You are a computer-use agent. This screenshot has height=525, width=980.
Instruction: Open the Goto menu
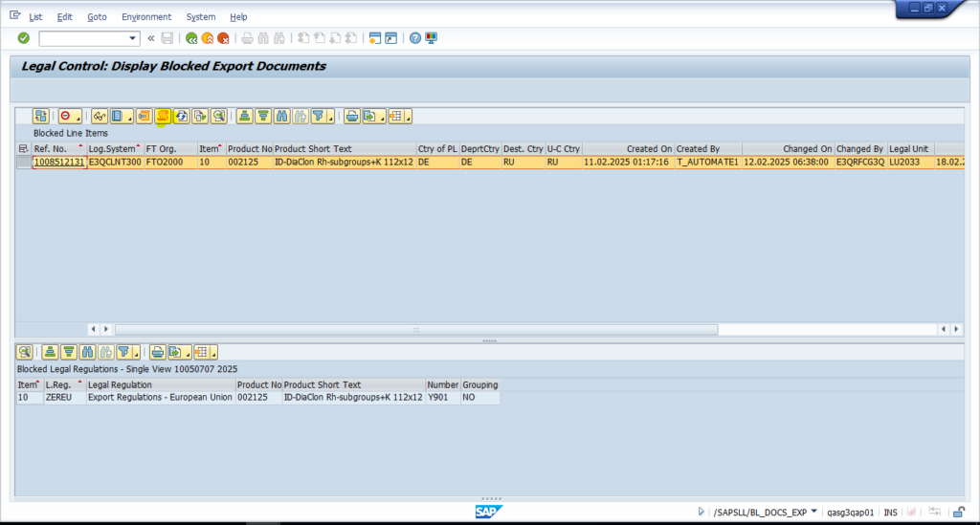click(97, 17)
